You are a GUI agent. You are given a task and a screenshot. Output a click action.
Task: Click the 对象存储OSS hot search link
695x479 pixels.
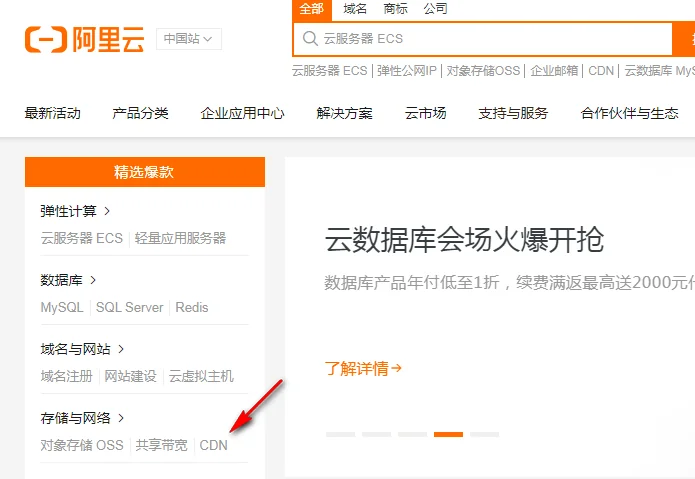(x=483, y=71)
